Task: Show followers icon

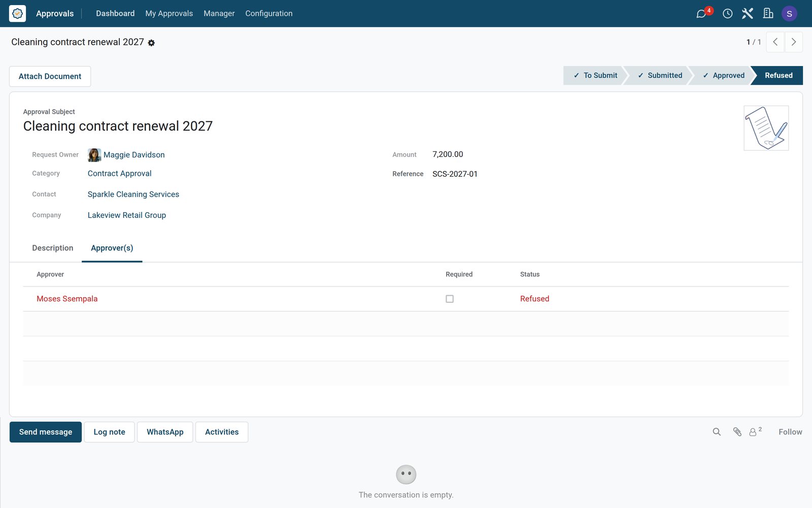Action: [755, 431]
